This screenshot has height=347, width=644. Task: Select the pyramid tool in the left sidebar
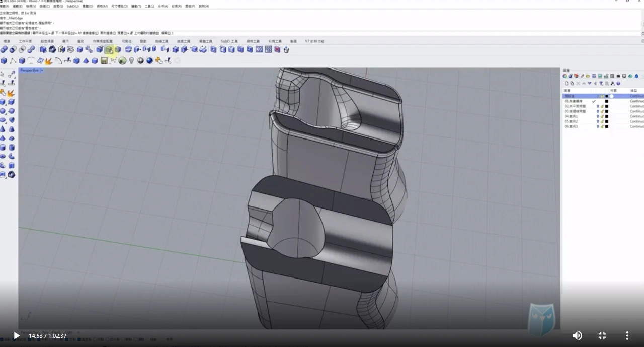point(3,138)
